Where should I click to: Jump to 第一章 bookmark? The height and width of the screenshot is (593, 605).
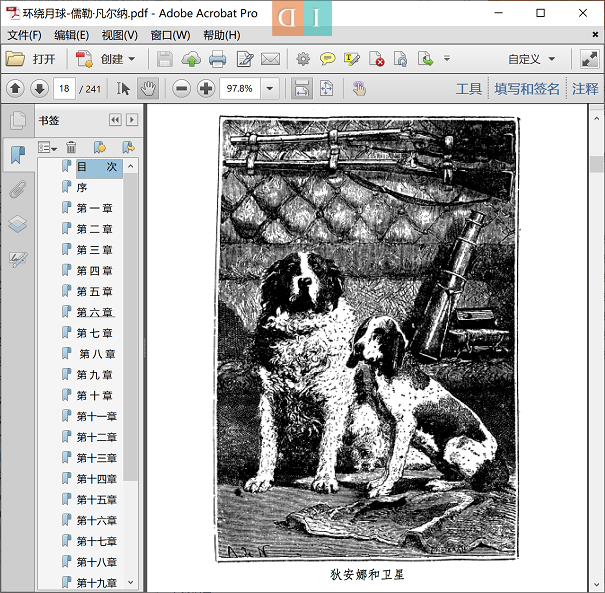pyautogui.click(x=95, y=208)
